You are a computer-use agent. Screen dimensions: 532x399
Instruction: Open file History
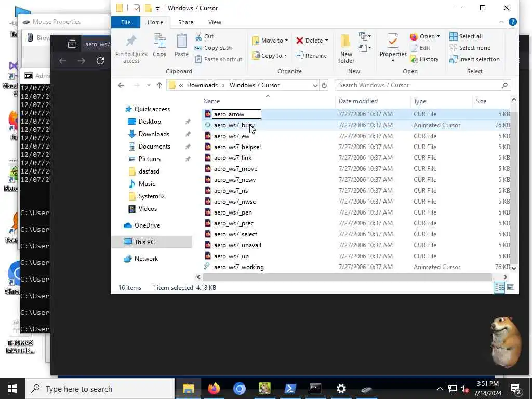tap(424, 59)
